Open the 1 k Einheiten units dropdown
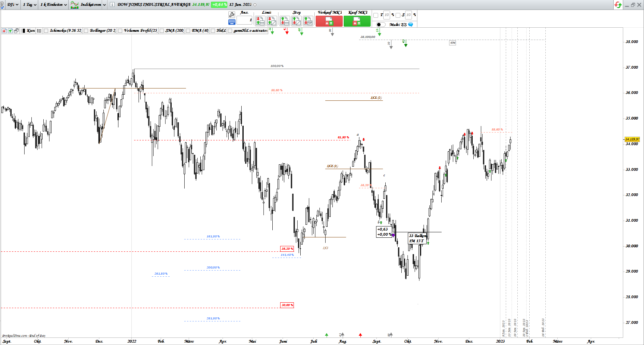Viewport: 644px width, 345px height. click(x=54, y=5)
